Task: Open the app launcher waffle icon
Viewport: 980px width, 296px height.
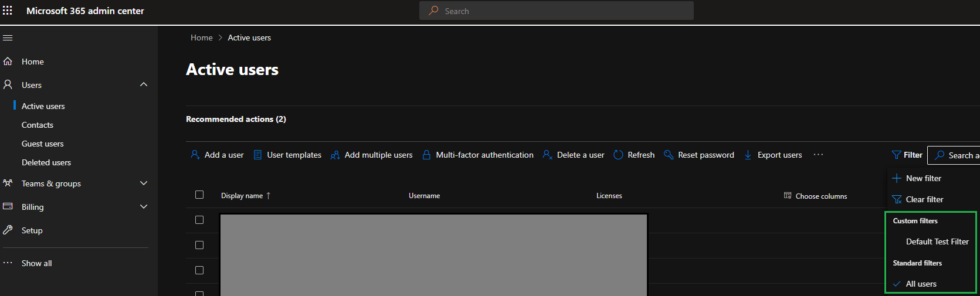Action: pos(8,11)
